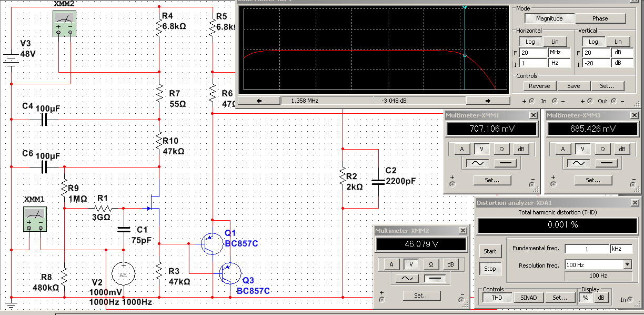644x315 pixels.
Task: Change the MHz unit of Horizontal F
Action: pos(559,53)
